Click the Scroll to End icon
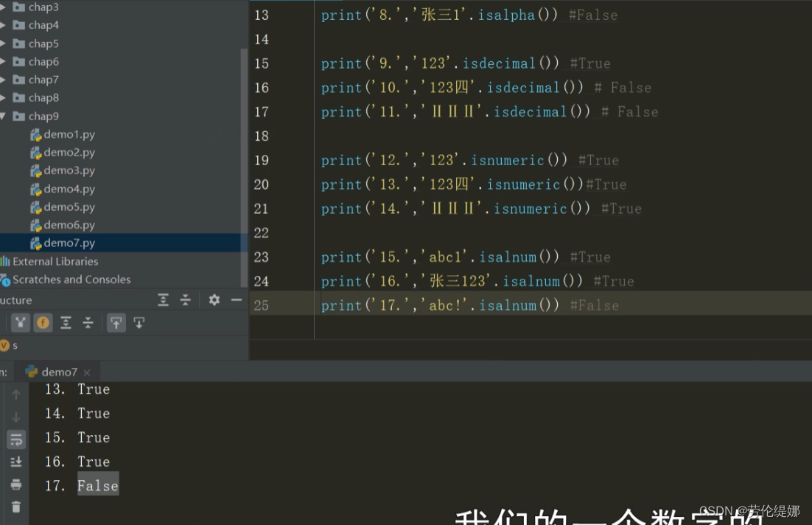The height and width of the screenshot is (525, 812). click(16, 461)
